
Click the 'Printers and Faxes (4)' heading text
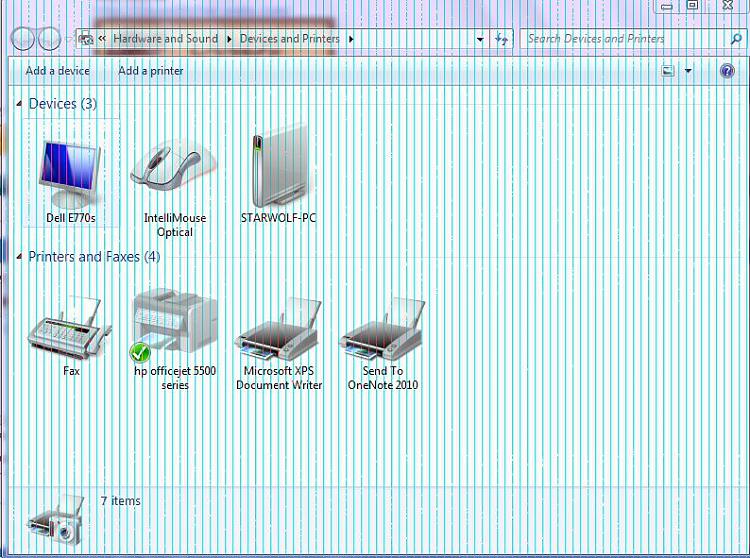(94, 257)
